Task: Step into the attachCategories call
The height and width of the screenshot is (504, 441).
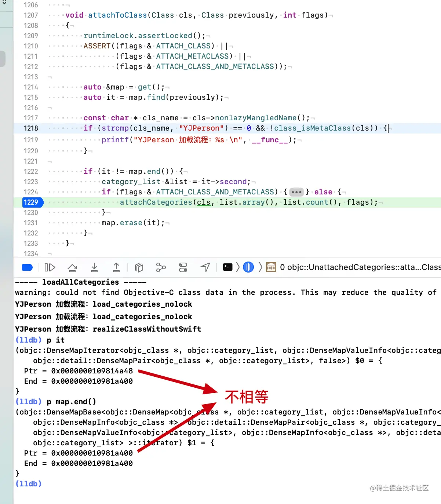Action: [94, 267]
